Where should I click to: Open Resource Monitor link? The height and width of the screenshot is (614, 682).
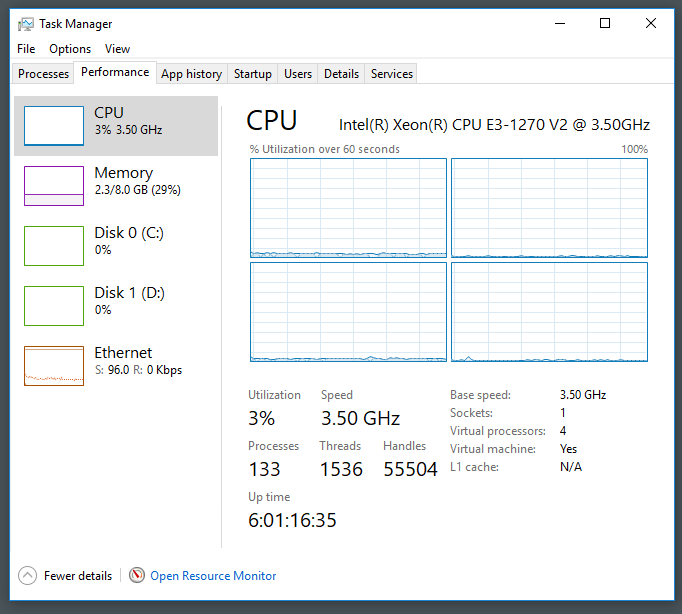[213, 576]
